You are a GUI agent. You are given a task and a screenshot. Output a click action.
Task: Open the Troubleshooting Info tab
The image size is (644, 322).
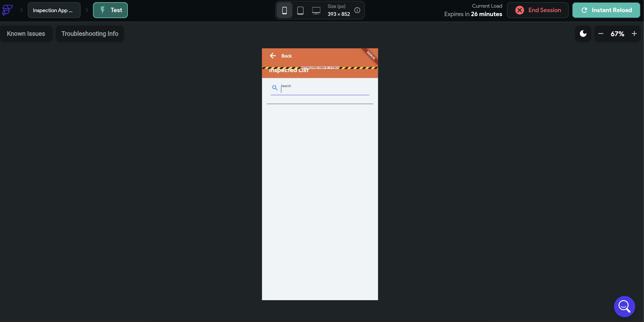point(90,34)
